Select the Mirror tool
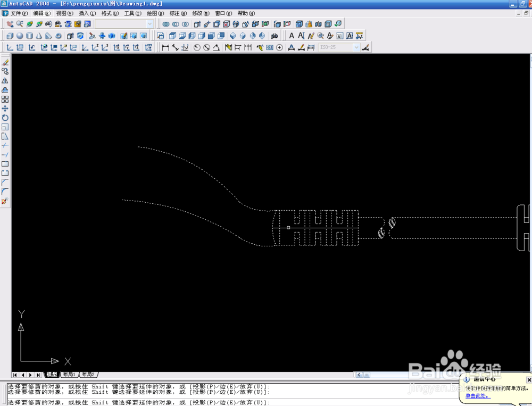Screen dimensions: 532x406 point(5,81)
